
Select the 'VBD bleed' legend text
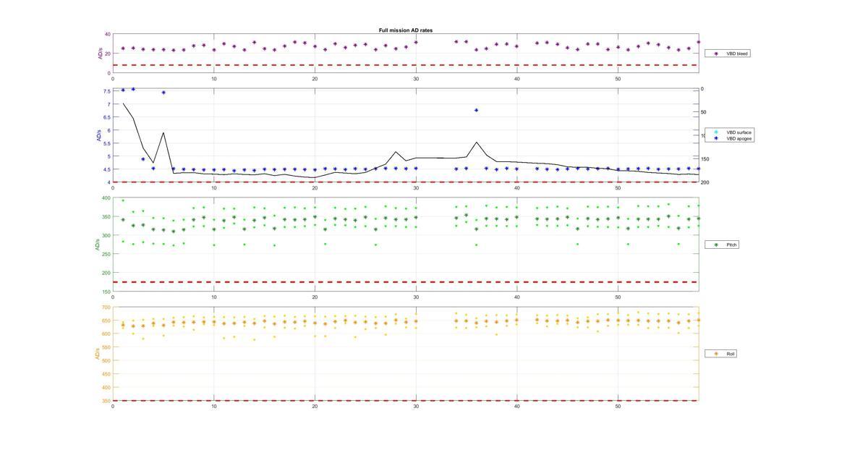[x=738, y=54]
